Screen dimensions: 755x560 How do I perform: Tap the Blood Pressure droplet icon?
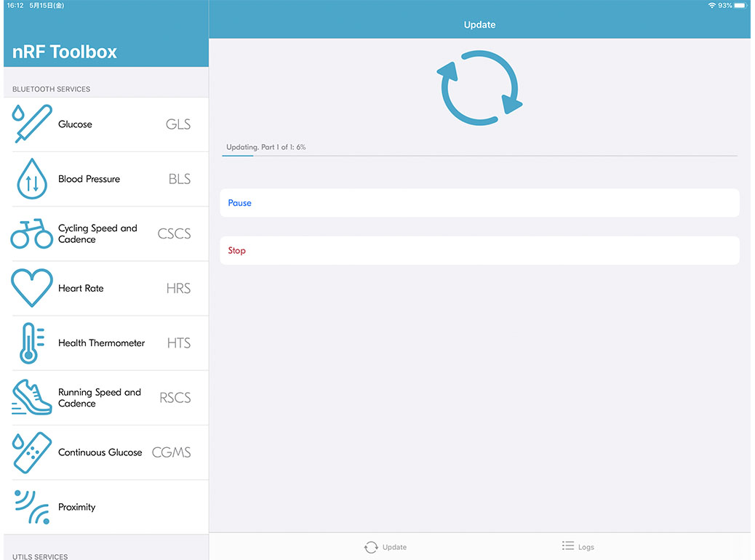pos(32,179)
